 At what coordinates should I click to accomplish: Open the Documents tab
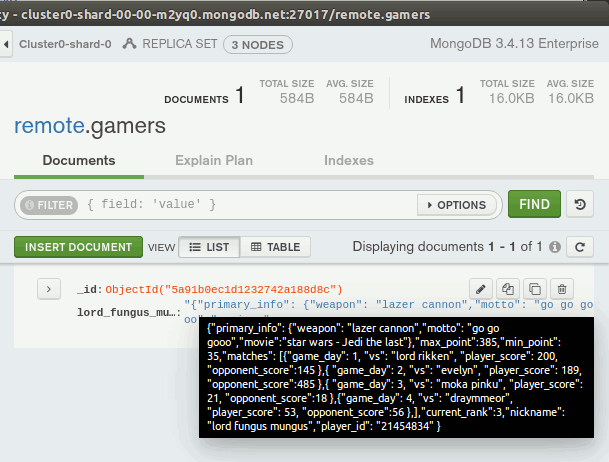(79, 160)
